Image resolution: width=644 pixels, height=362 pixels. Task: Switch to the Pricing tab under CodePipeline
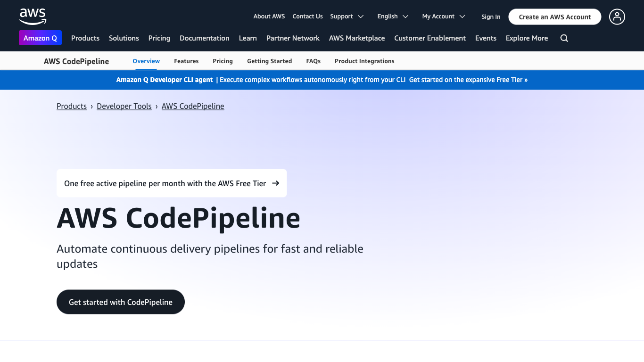223,61
